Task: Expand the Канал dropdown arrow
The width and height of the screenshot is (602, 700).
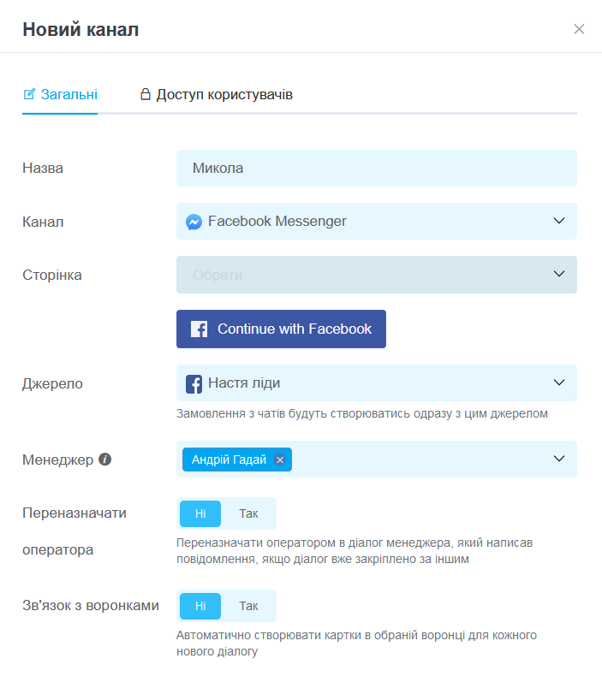Action: click(559, 221)
